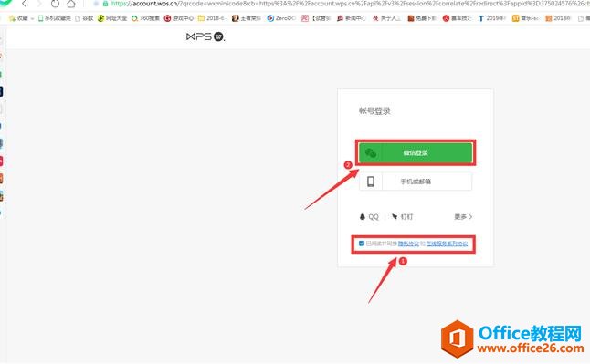The height and width of the screenshot is (364, 590).
Task: Go back with the browser back arrow
Action: [x=25, y=4]
